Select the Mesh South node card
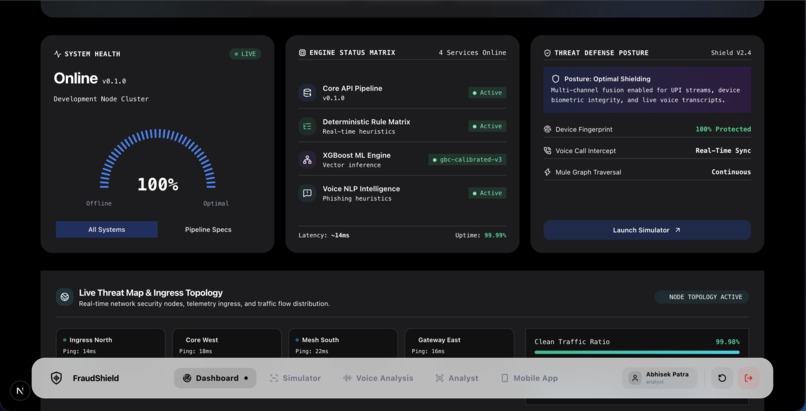806x411 pixels. [343, 344]
